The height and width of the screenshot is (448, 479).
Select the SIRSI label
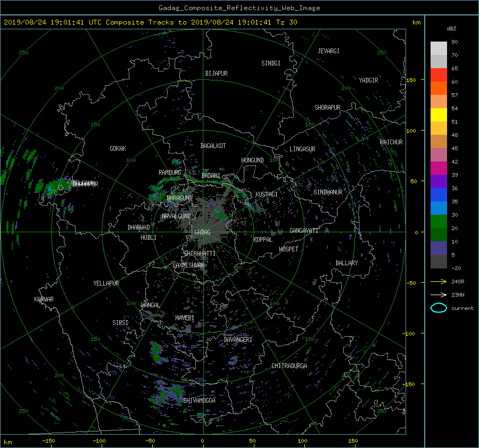coord(120,323)
